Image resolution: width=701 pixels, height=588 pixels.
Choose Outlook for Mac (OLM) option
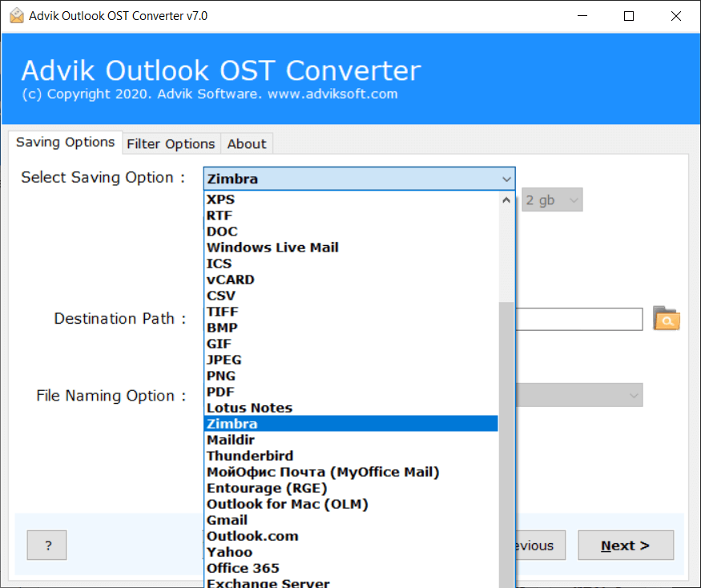[351, 505]
